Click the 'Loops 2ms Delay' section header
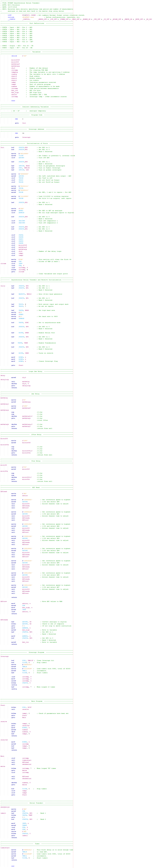Image resolution: width=155 pixels, height=868 pixels. click(x=35, y=371)
